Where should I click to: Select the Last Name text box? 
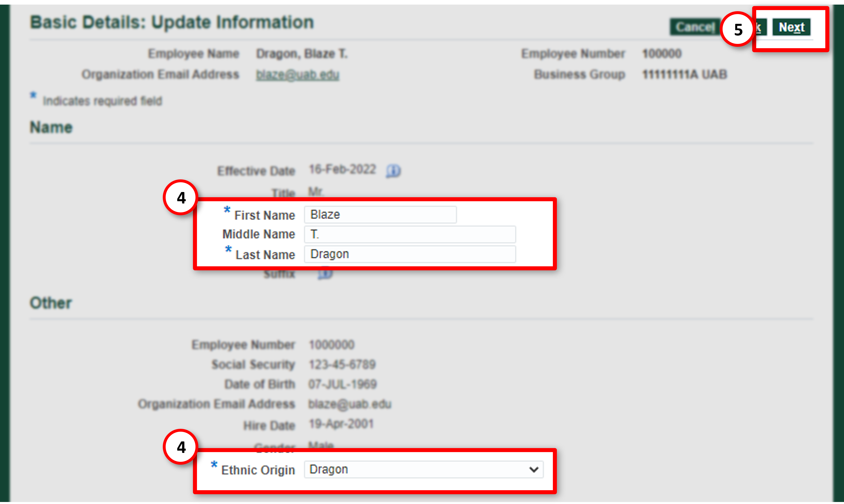[410, 254]
